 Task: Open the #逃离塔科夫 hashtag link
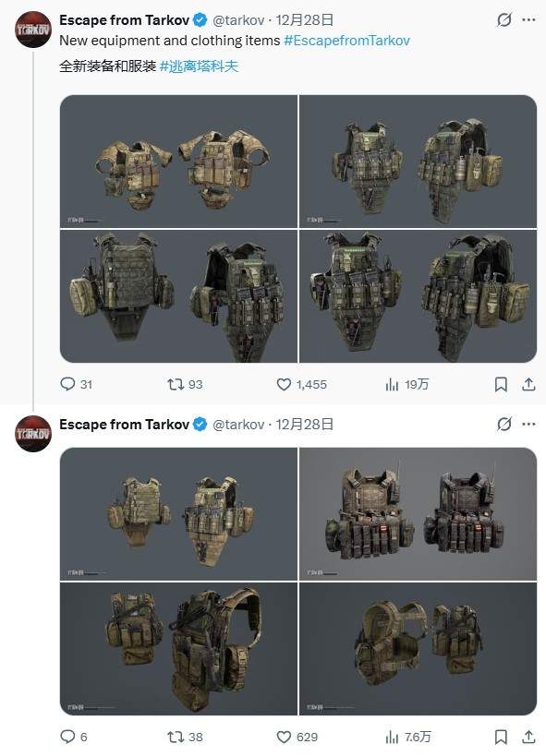point(199,66)
